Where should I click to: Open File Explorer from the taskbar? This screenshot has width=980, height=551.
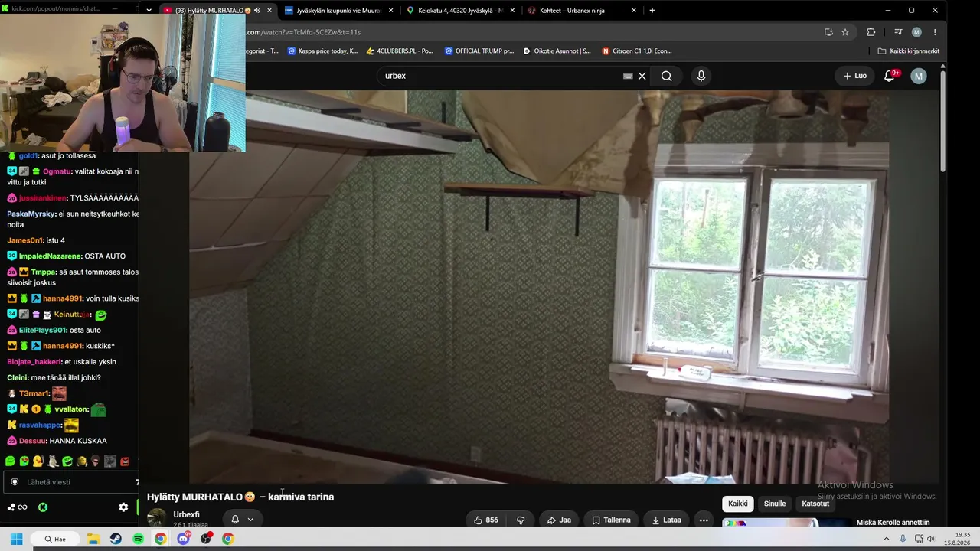click(93, 539)
